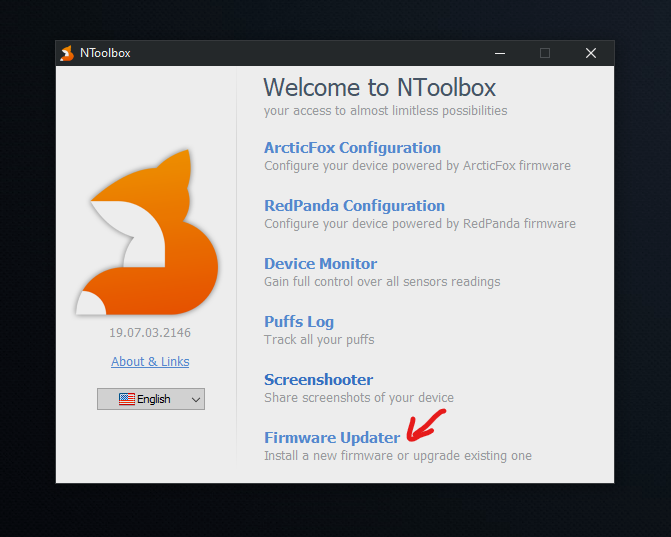Click 'your access to almost limitless possibilities' text

point(385,111)
